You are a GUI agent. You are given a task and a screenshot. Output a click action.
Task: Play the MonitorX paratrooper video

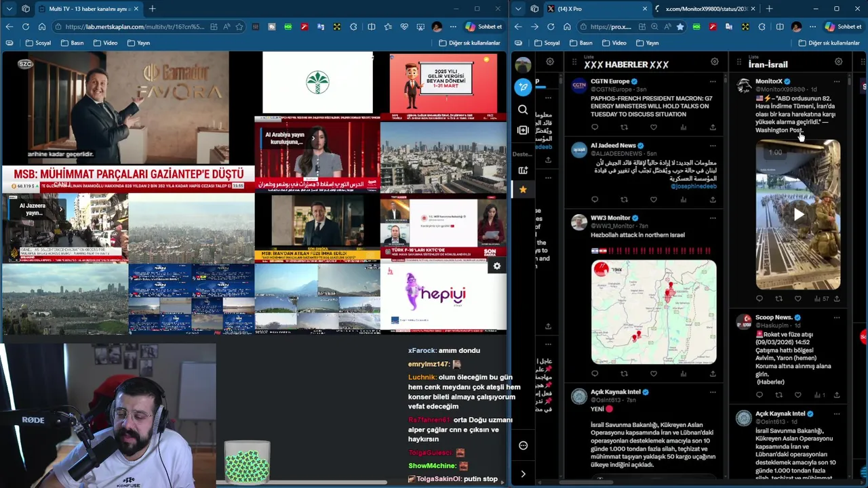(799, 214)
